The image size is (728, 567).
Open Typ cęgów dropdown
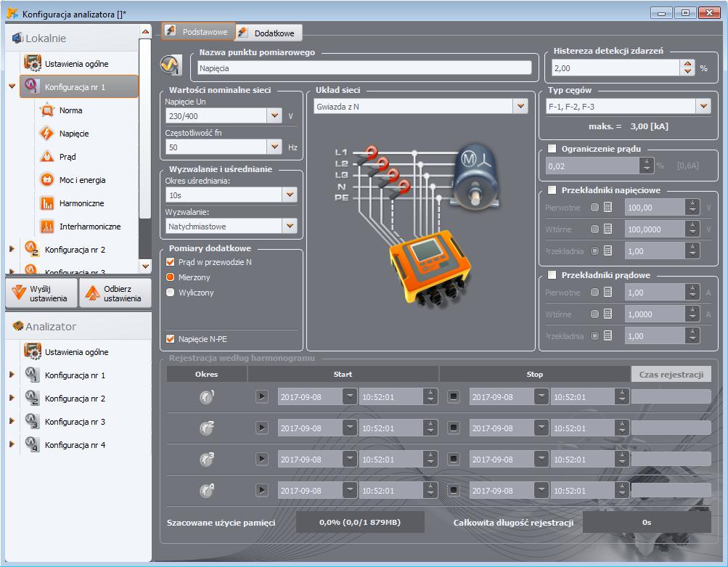click(x=703, y=106)
